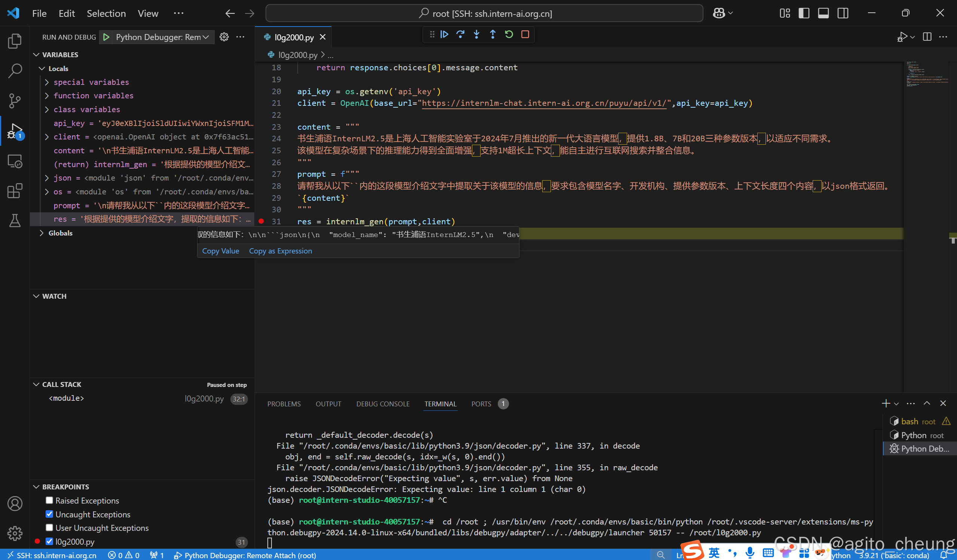This screenshot has height=560, width=957.
Task: Uncheck Uncaught Exceptions breakpoint
Action: pyautogui.click(x=49, y=514)
